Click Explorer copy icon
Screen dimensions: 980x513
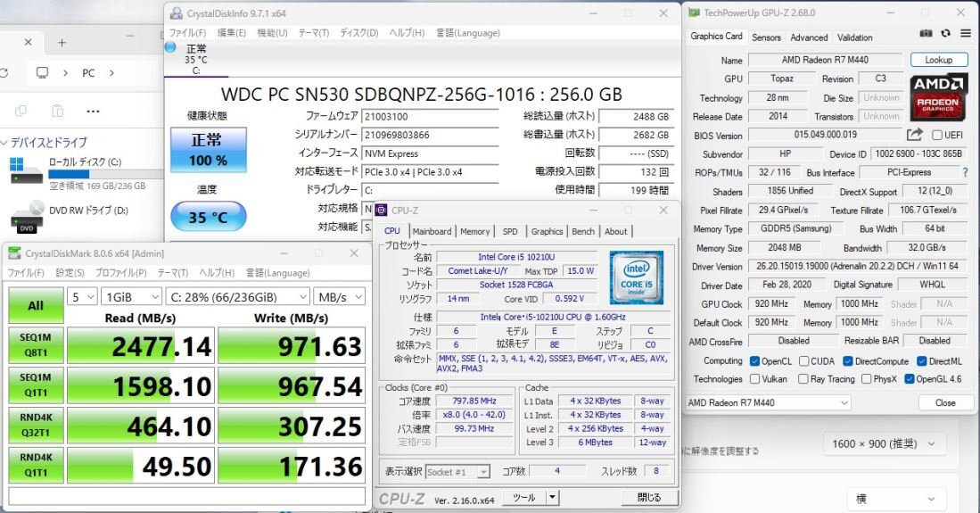click(x=21, y=111)
